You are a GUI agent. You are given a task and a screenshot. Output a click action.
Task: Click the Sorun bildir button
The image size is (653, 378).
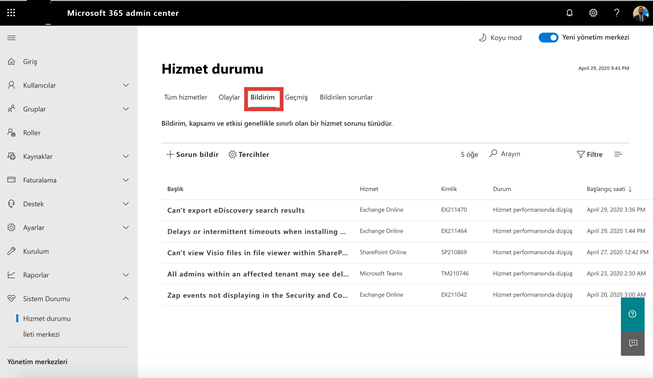point(192,154)
